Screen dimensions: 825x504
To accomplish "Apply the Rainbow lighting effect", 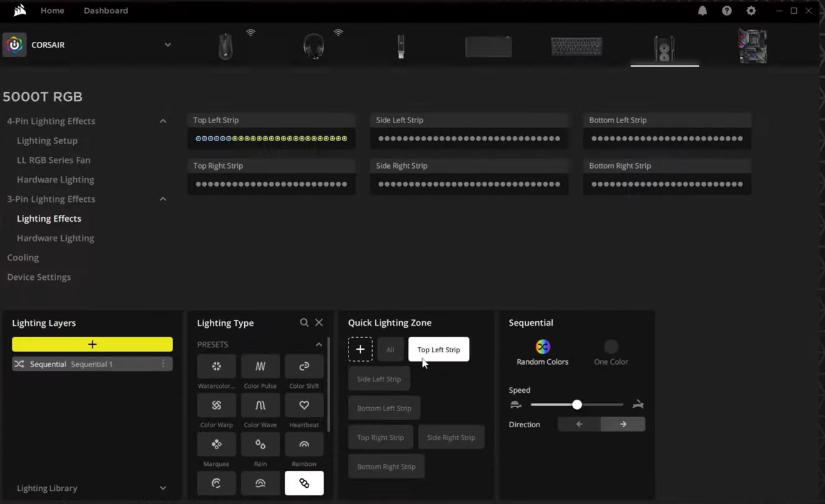I will (x=304, y=444).
